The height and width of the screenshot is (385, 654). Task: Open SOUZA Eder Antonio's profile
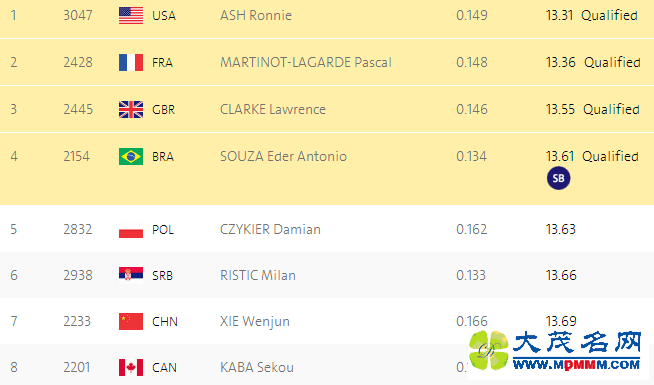pos(283,156)
